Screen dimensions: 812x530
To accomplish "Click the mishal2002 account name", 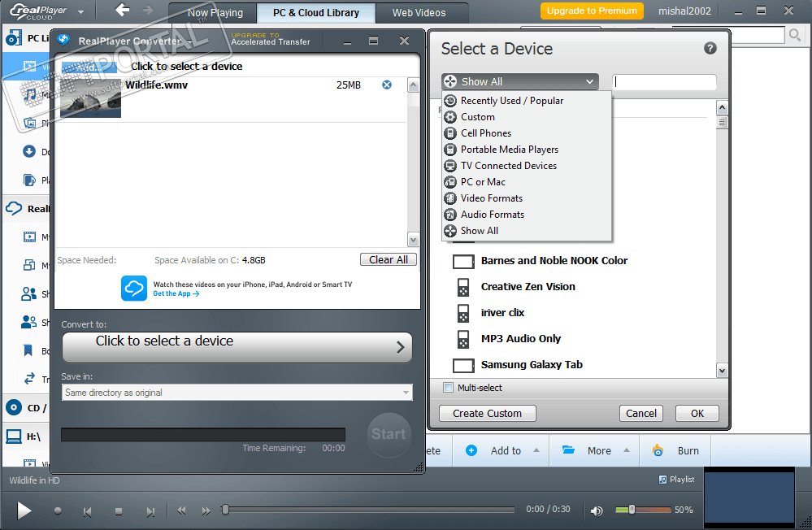I will (x=684, y=11).
